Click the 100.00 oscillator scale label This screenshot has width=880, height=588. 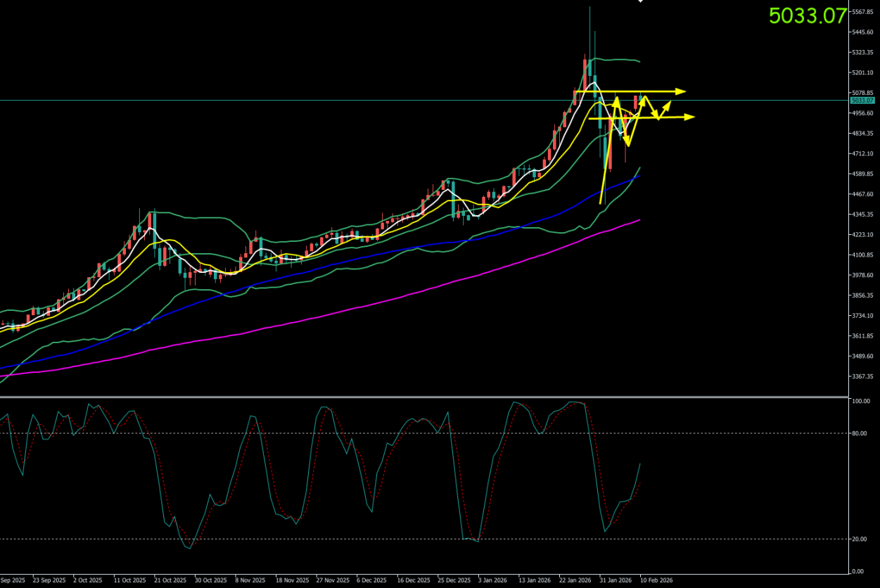pyautogui.click(x=860, y=401)
